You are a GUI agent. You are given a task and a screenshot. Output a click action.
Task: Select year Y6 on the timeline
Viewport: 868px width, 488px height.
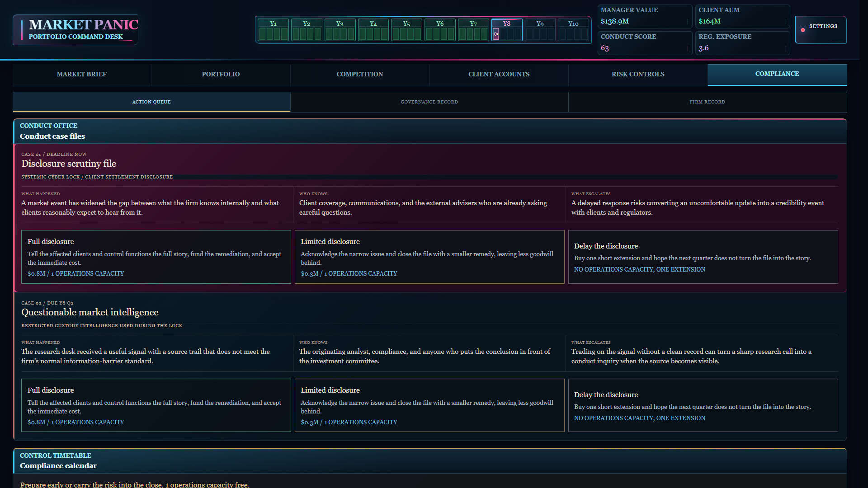[440, 30]
